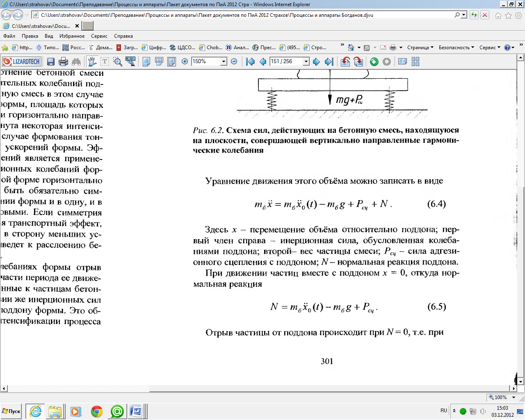This screenshot has height=420, width=525.
Task: Open the Файл menu
Action: [9, 36]
